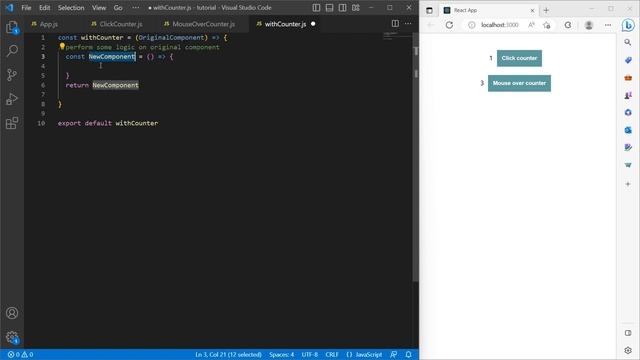Open the sidebar search icon in Edge
640x360 pixels.
[x=628, y=42]
